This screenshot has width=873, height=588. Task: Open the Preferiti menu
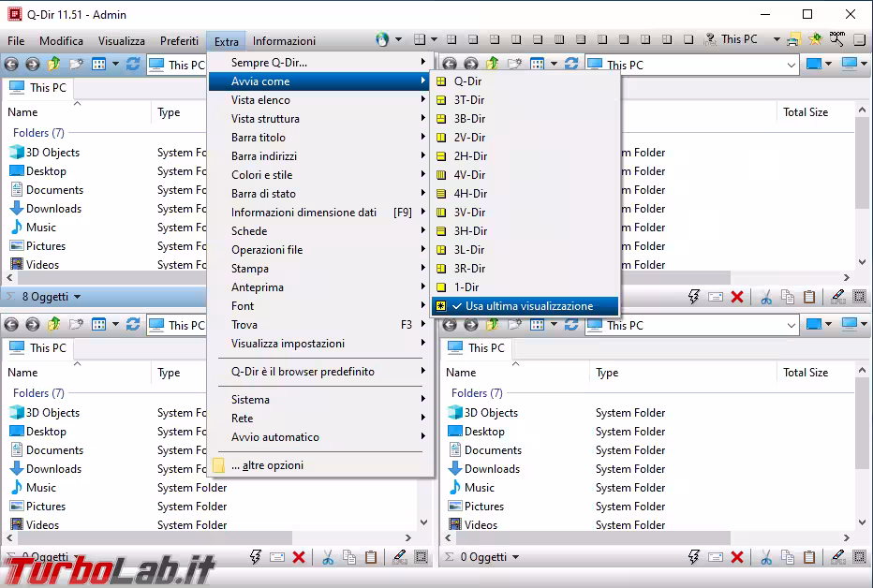click(x=179, y=40)
